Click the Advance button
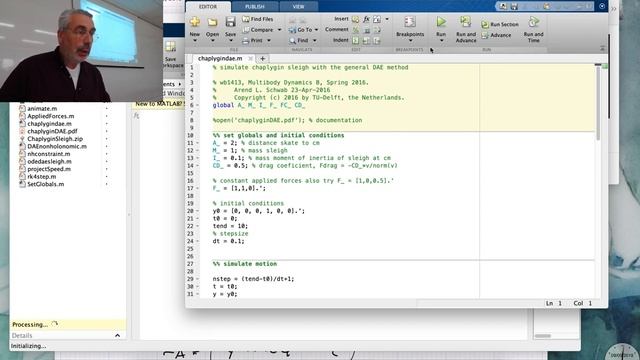 [x=496, y=35]
